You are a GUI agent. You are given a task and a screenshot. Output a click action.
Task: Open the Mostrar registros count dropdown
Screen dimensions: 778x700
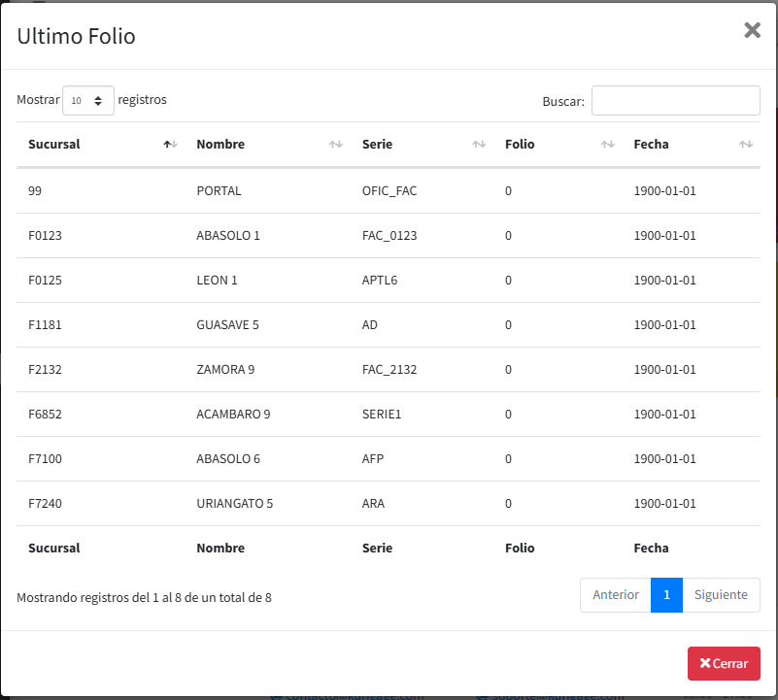[x=87, y=100]
